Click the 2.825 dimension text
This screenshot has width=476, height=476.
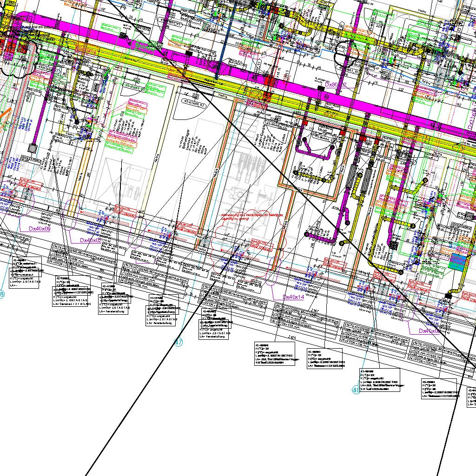(x=292, y=337)
